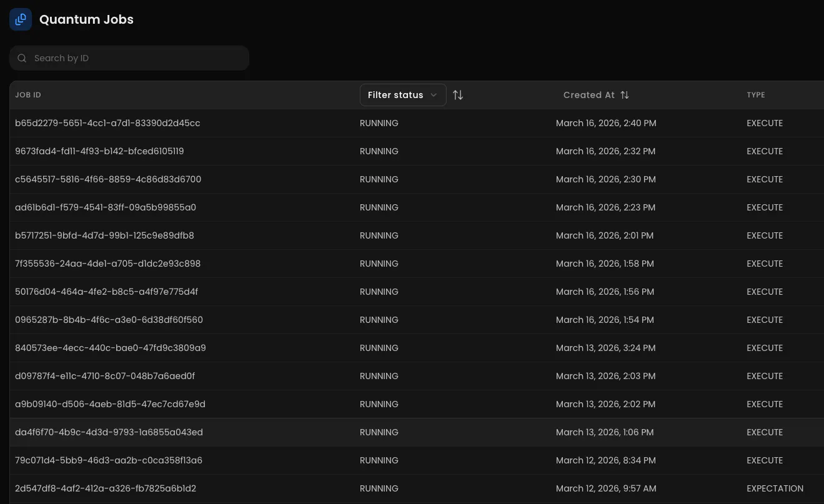
Task: Select job b65d2279-5651-4cc1-a7d1-83390d2d45cc
Action: pos(107,123)
